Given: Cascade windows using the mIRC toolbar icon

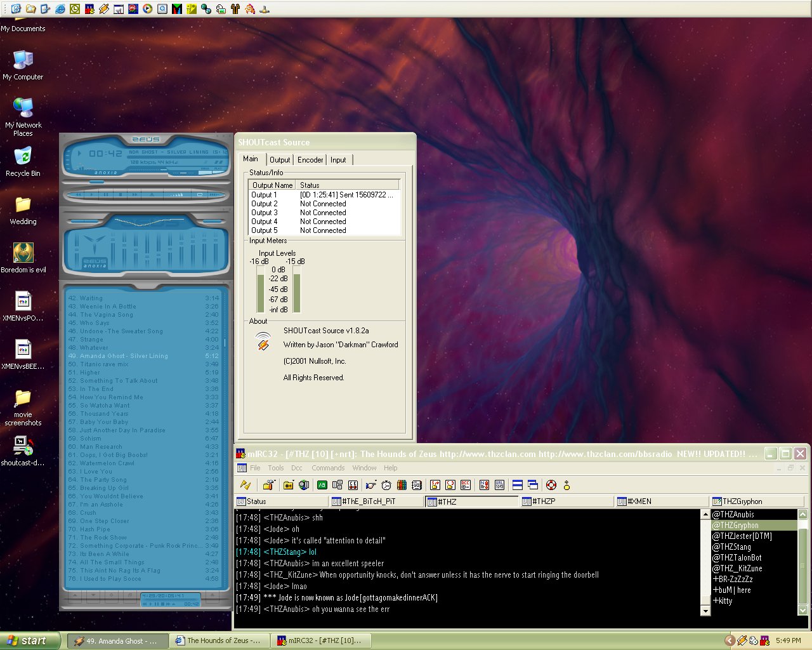Looking at the screenshot, I should pyautogui.click(x=533, y=485).
